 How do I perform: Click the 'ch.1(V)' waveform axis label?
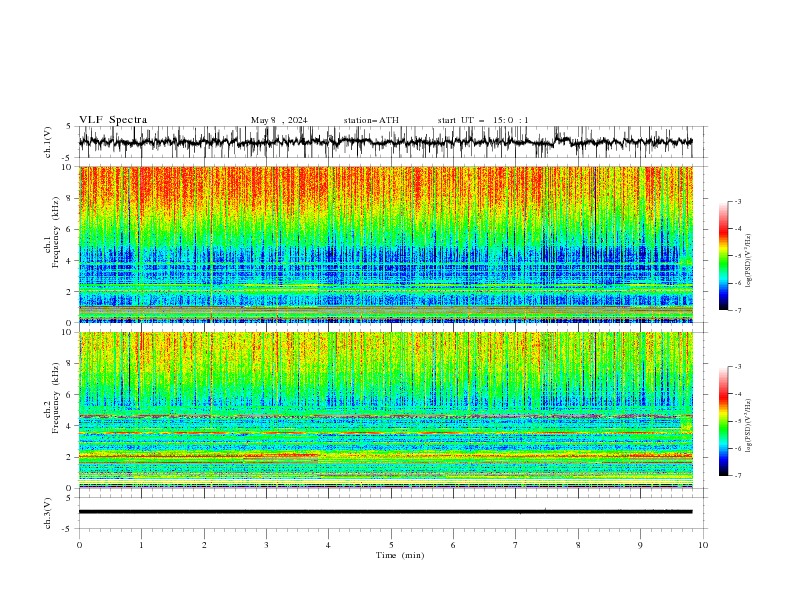tap(48, 142)
